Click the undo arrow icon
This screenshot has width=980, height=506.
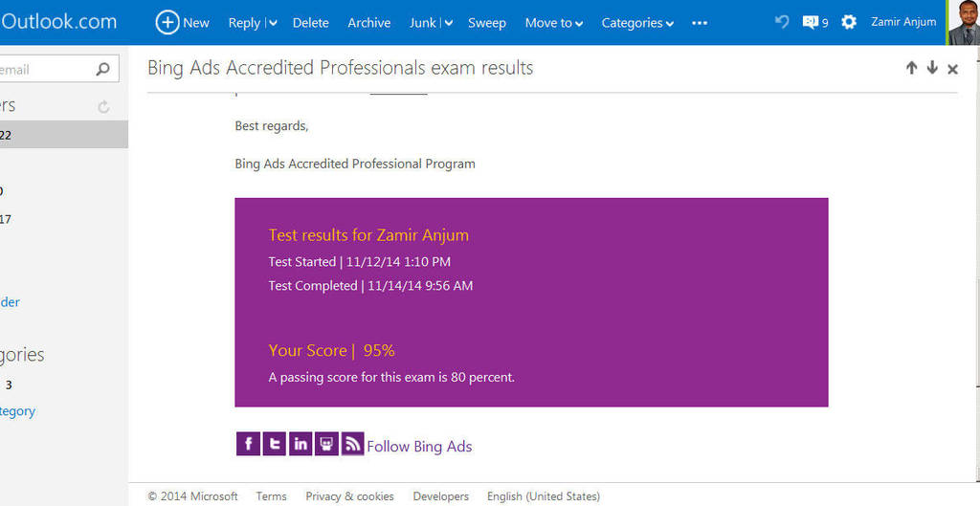pos(782,22)
